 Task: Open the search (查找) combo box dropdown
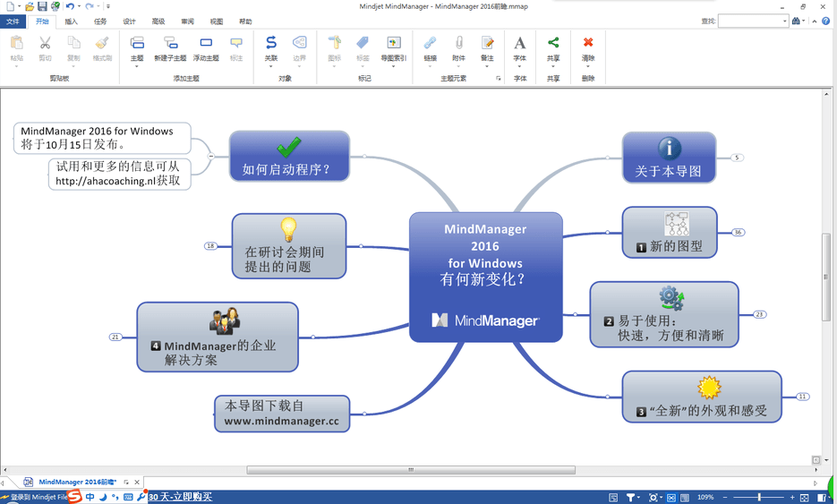785,21
